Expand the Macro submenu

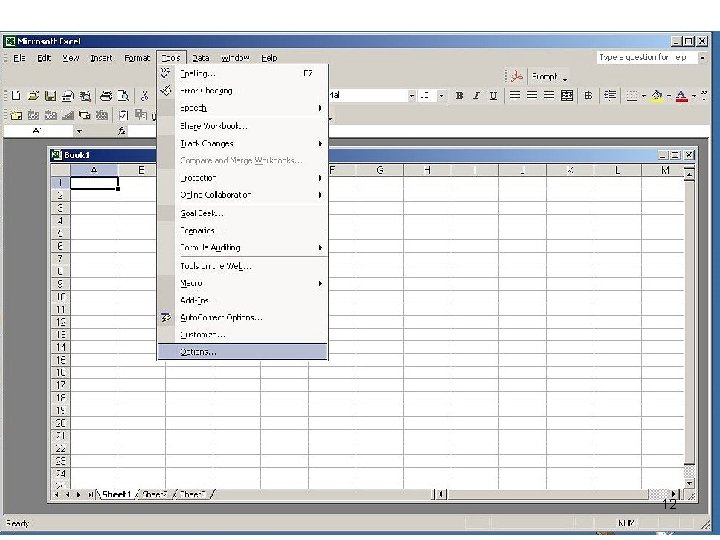click(x=242, y=283)
